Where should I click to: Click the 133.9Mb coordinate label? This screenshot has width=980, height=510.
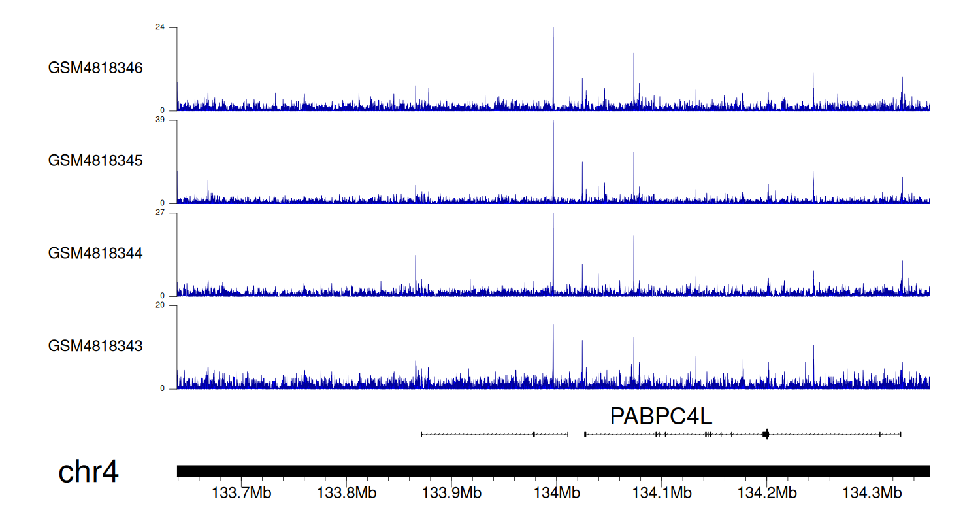[451, 492]
